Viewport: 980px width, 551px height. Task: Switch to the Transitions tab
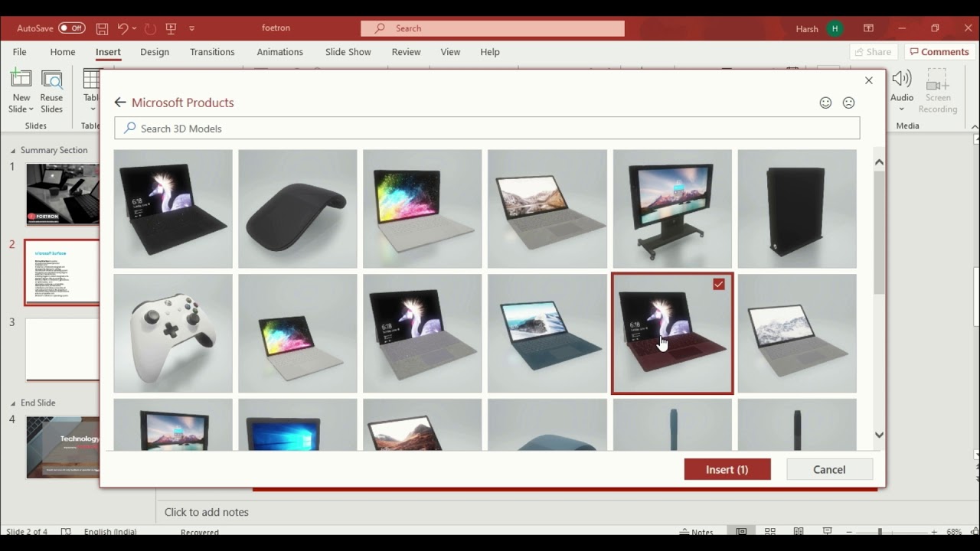212,52
